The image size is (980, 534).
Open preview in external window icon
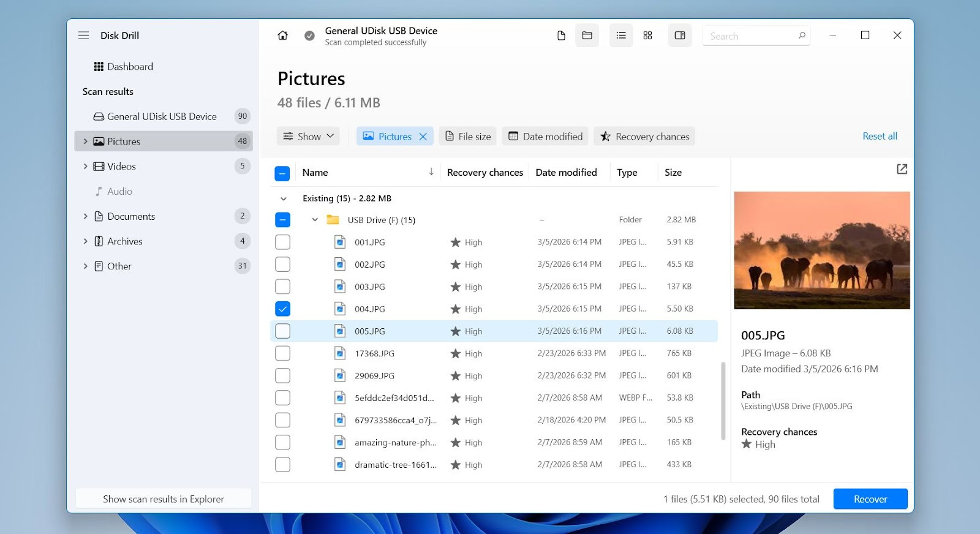(902, 169)
